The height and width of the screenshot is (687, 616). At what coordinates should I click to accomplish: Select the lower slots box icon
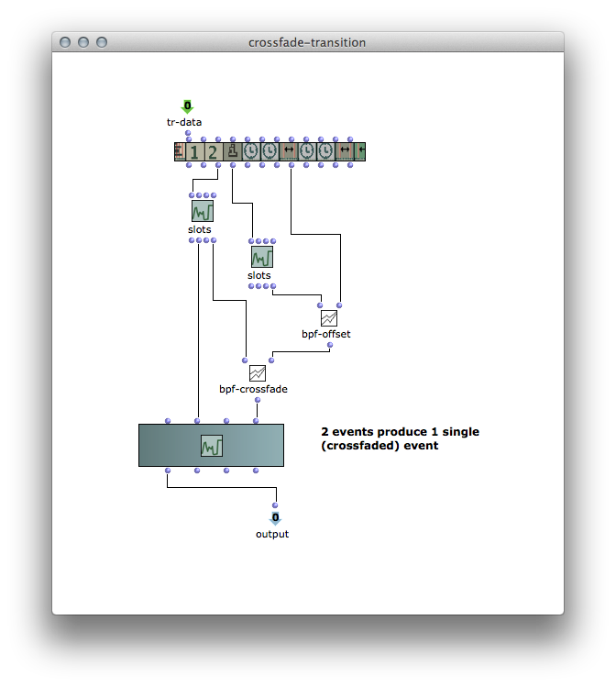tap(262, 257)
